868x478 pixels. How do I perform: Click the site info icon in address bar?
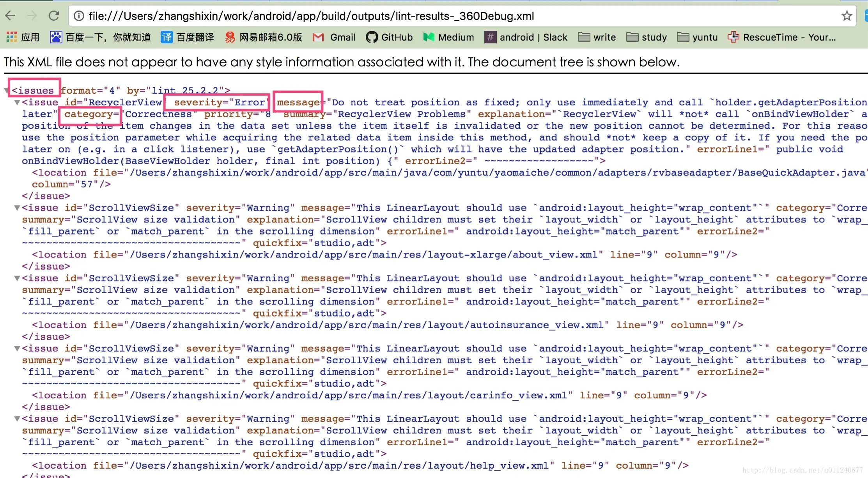click(x=79, y=16)
